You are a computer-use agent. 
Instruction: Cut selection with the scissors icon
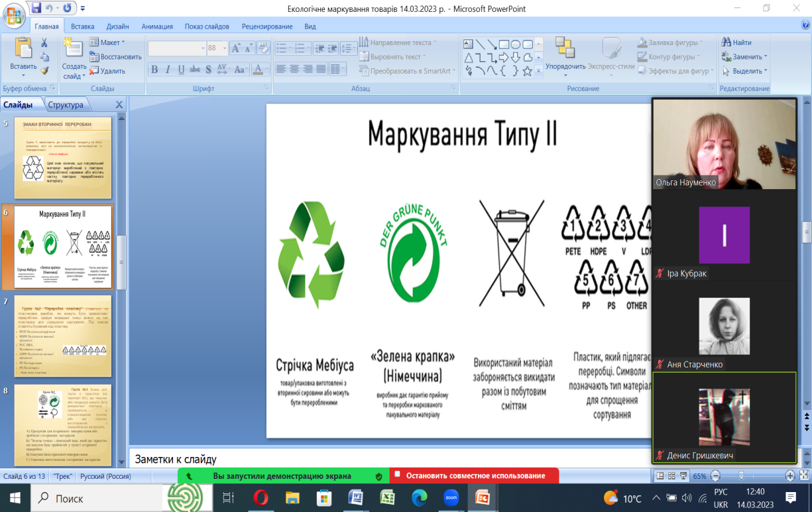(x=44, y=42)
